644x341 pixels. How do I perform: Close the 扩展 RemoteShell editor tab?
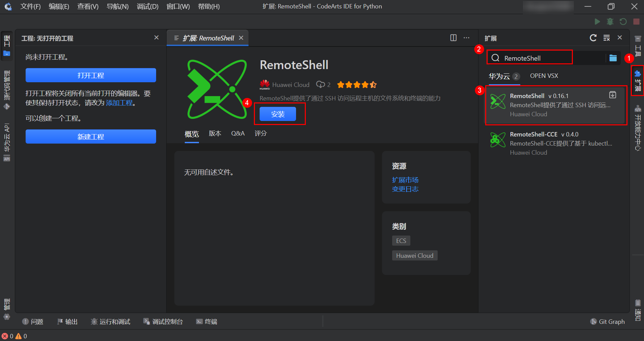click(241, 38)
